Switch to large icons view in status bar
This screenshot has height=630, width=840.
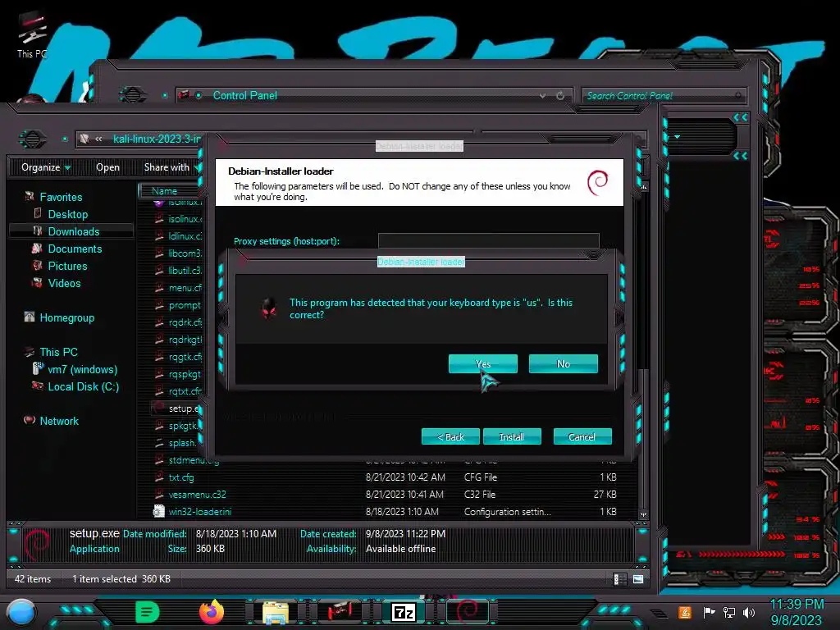tap(638, 579)
